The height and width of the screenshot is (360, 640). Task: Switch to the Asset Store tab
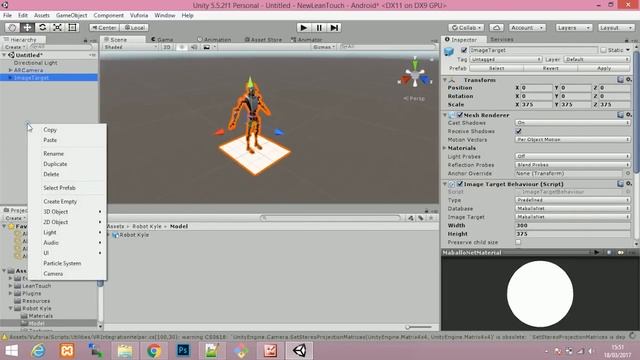tap(263, 40)
